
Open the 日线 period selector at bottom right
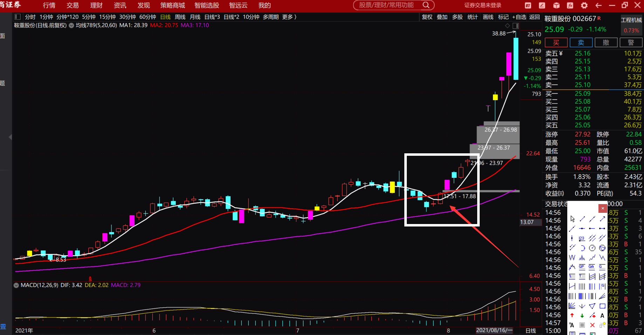click(531, 330)
